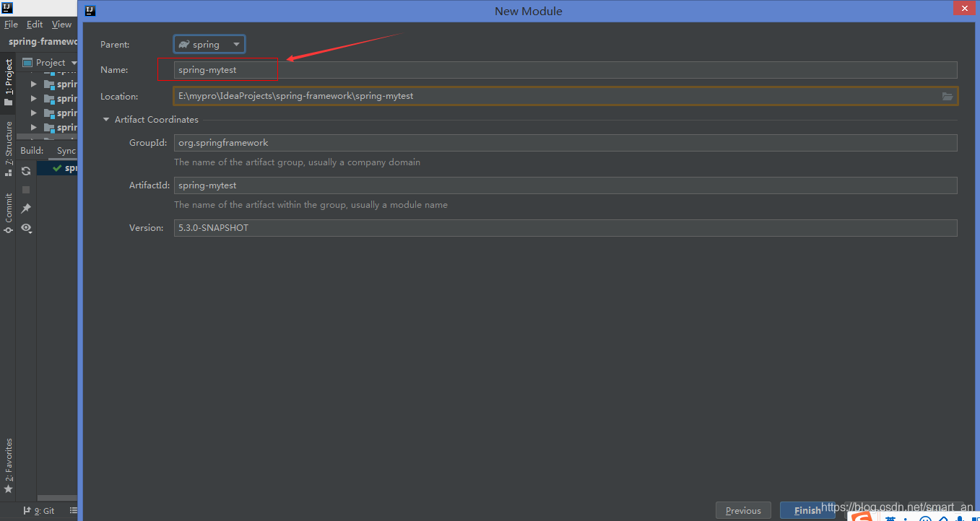Open the 9: Git tool window

coord(39,510)
